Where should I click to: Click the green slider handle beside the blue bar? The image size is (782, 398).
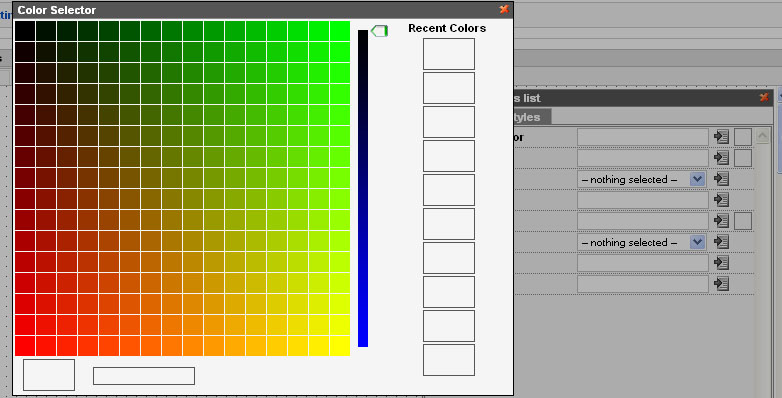click(x=380, y=31)
